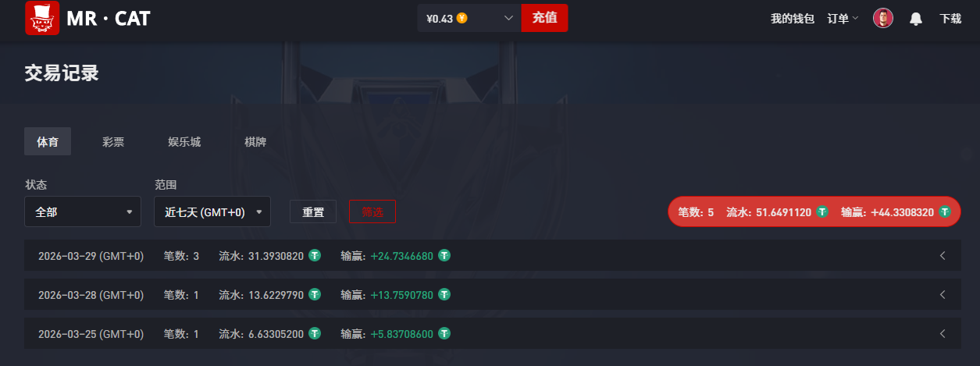The image size is (980, 366).
Task: Open the notifications bell
Action: coord(916,19)
